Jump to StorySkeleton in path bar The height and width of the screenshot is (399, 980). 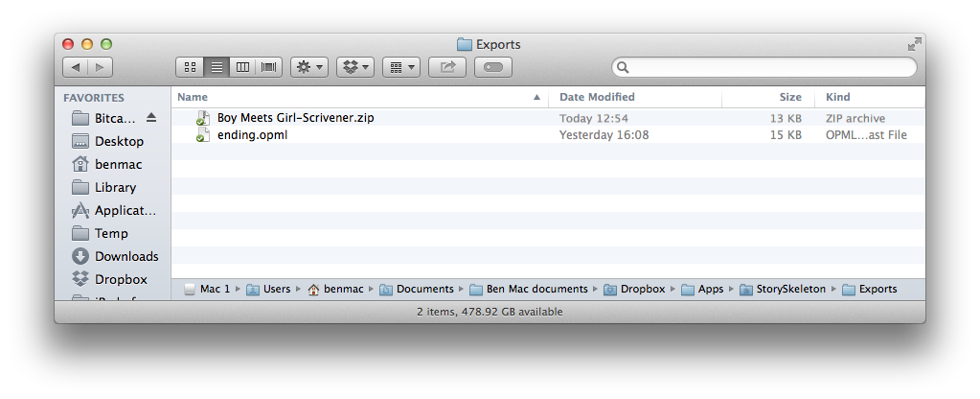click(791, 289)
